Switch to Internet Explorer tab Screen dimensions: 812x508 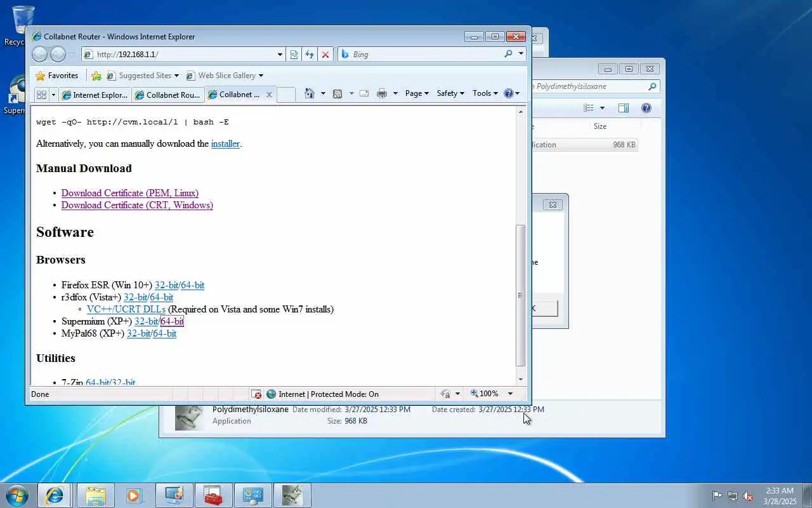(95, 95)
